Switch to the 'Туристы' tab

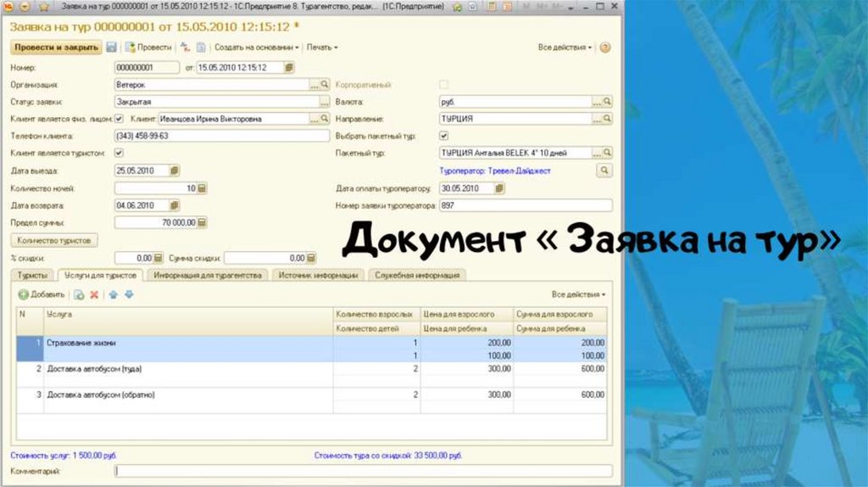[x=33, y=275]
